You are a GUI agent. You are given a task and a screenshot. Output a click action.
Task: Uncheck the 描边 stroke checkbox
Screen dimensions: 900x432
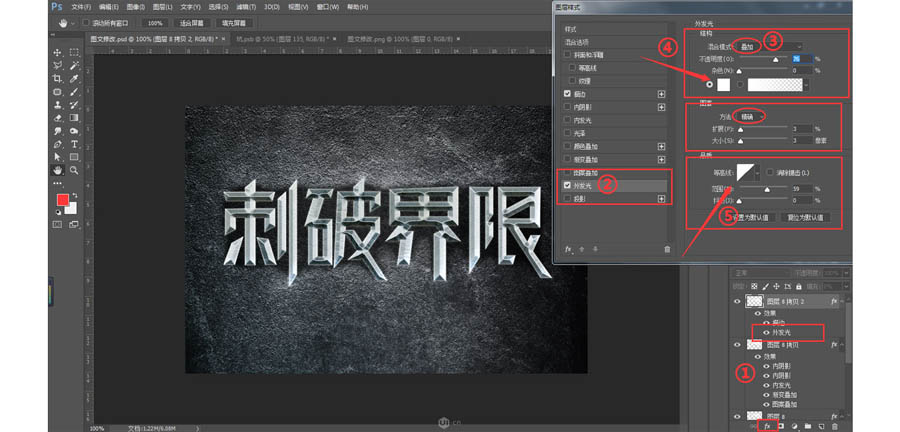click(568, 94)
